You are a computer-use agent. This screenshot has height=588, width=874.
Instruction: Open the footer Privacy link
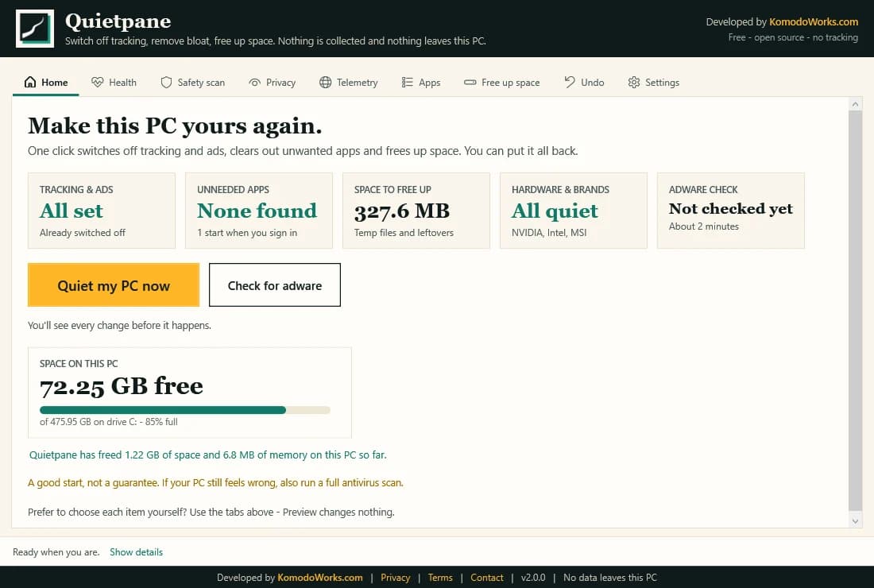pyautogui.click(x=395, y=578)
